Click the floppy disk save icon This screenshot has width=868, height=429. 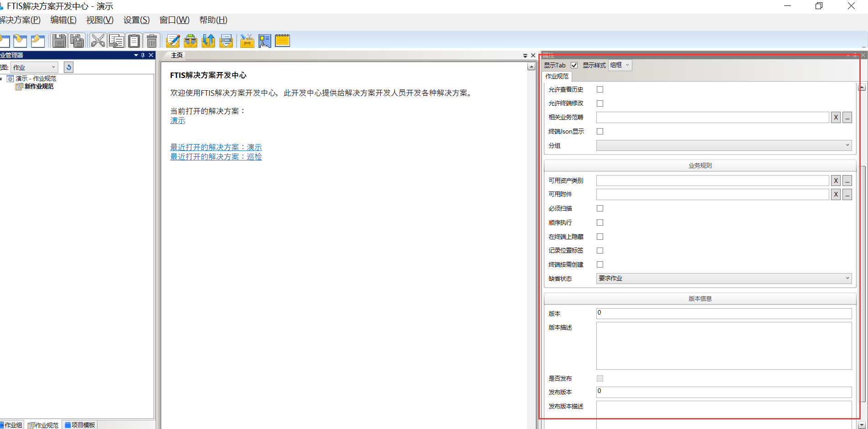[59, 41]
